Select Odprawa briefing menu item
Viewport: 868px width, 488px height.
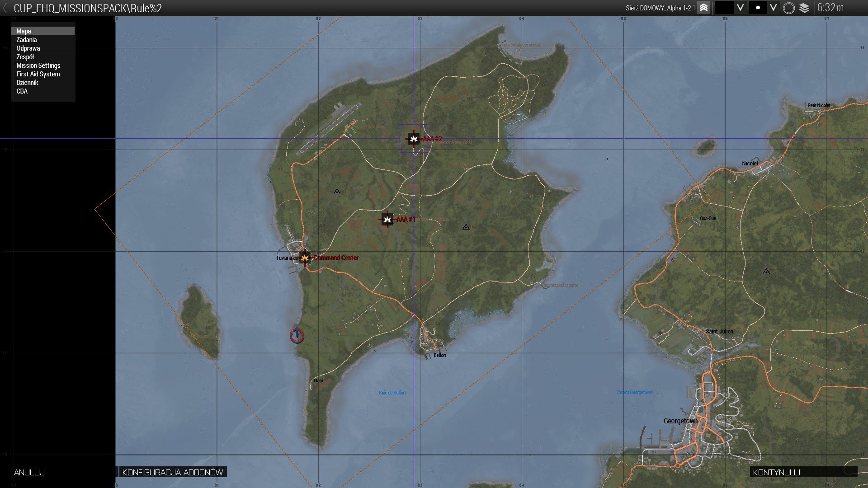coord(28,48)
